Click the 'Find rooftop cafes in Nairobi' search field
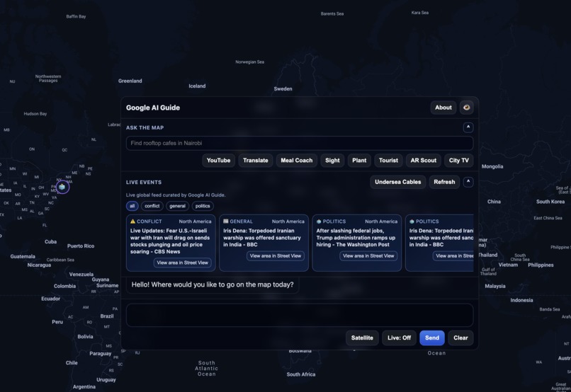571x392 pixels. (300, 143)
